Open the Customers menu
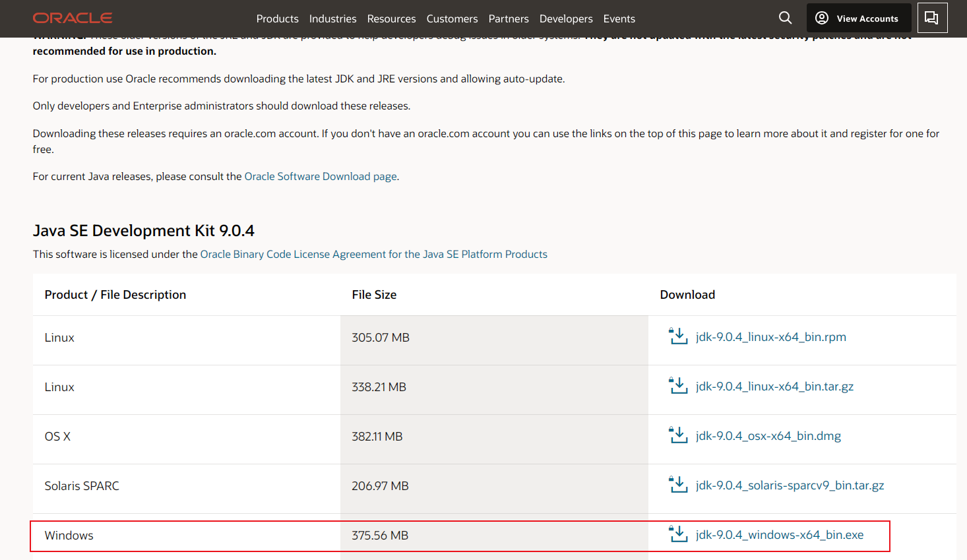 tap(452, 18)
